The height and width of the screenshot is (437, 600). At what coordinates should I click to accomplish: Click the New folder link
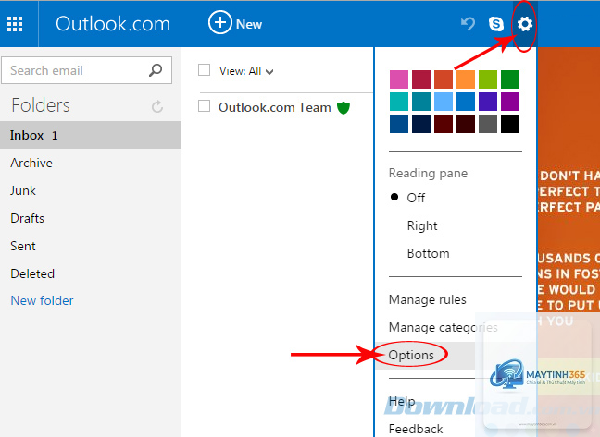(42, 301)
